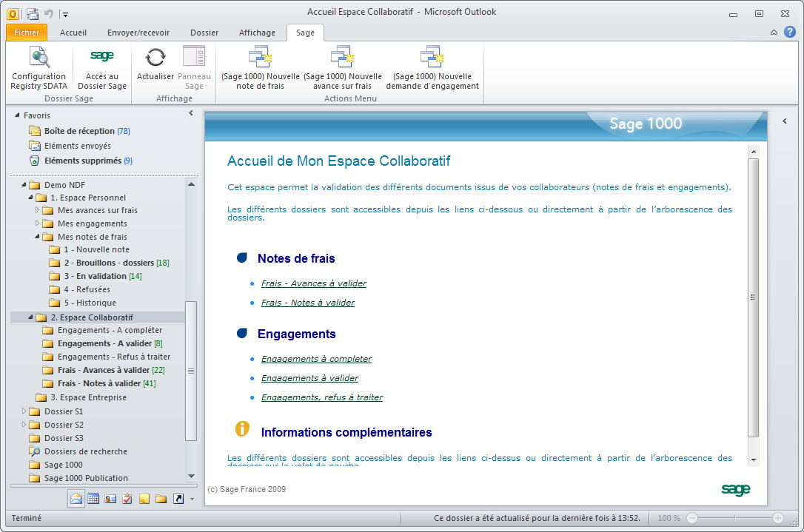The height and width of the screenshot is (532, 804).
Task: Switch to Mail view in navigation bar
Action: pyautogui.click(x=76, y=499)
